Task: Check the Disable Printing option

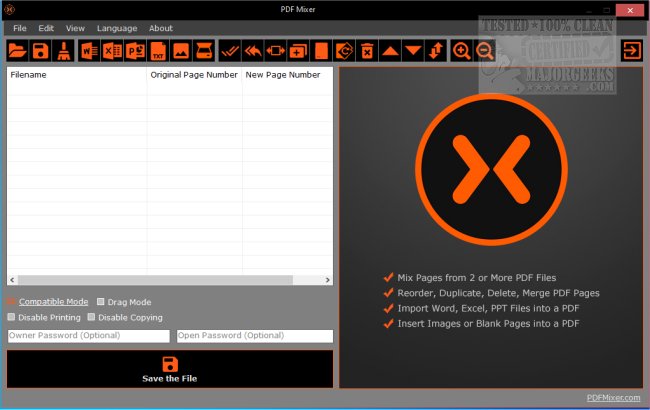Action: (x=11, y=317)
